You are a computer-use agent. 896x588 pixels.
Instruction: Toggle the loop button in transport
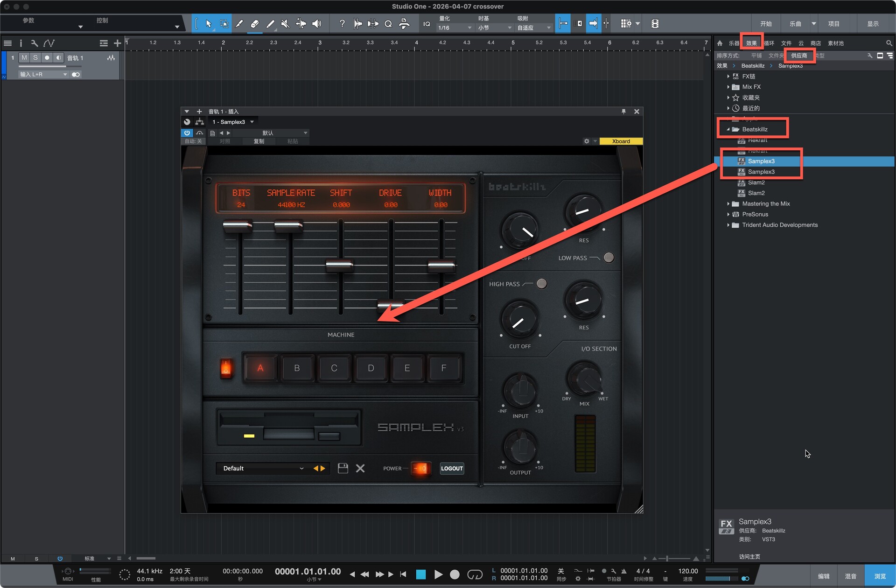coord(475,574)
